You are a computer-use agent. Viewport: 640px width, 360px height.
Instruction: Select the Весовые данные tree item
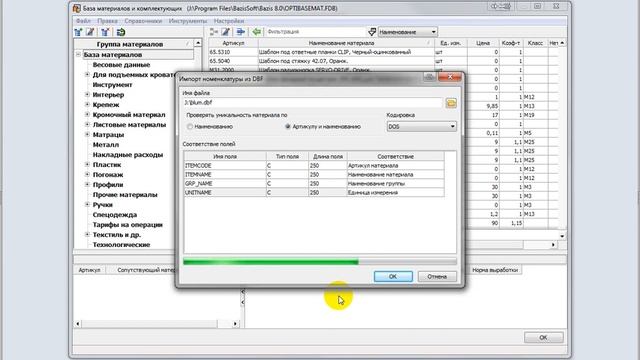coord(121,64)
